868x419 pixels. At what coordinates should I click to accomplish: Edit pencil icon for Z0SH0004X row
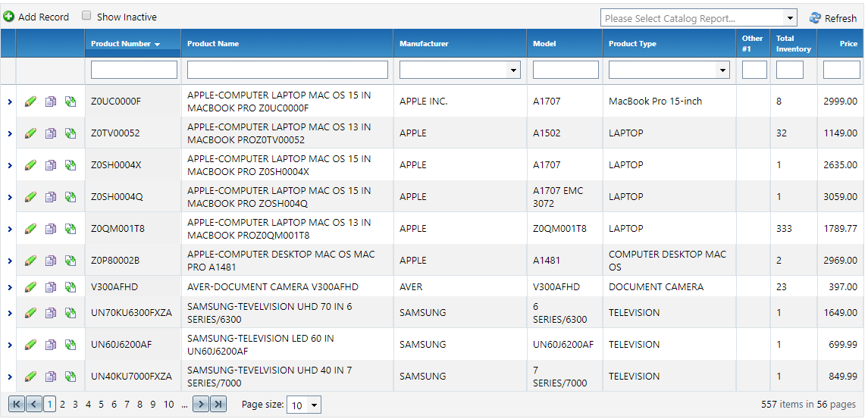30,165
